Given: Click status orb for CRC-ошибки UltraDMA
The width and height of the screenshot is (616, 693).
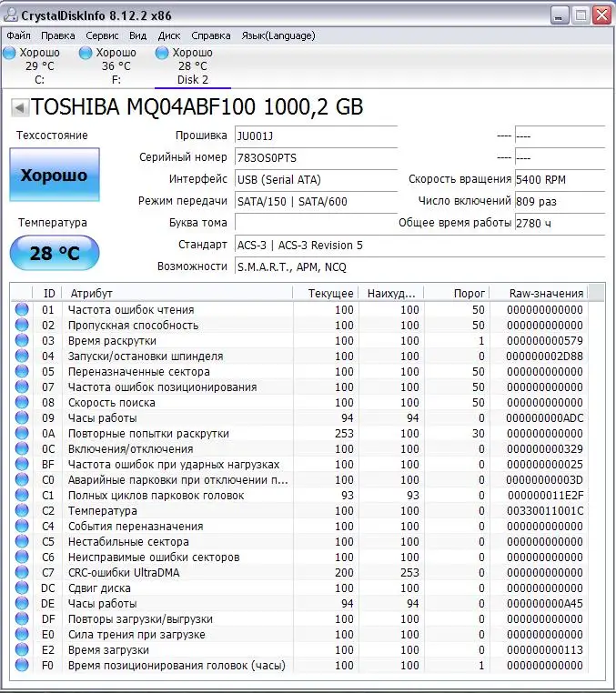Looking at the screenshot, I should [22, 572].
